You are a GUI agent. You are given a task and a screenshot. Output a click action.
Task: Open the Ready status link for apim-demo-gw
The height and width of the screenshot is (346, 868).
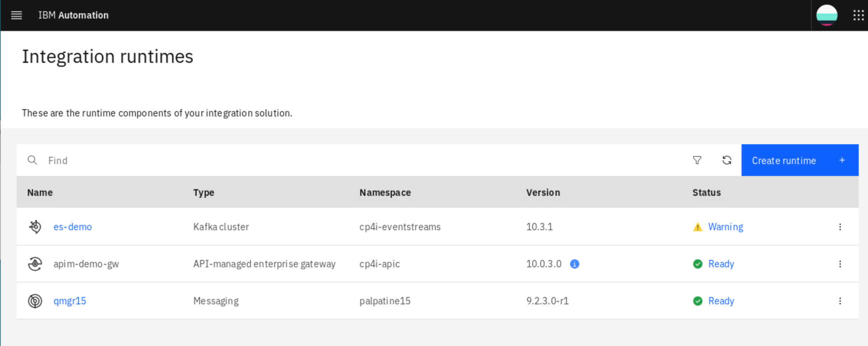pyautogui.click(x=721, y=264)
